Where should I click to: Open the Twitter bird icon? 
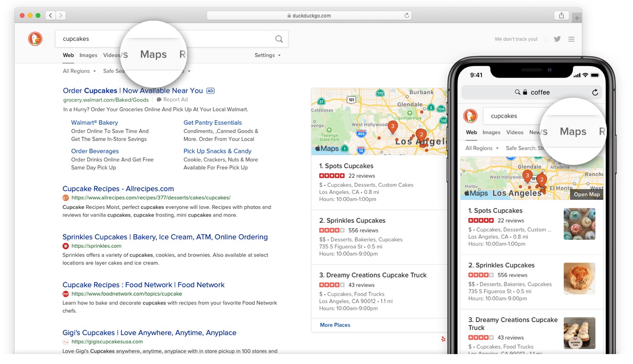tap(557, 39)
